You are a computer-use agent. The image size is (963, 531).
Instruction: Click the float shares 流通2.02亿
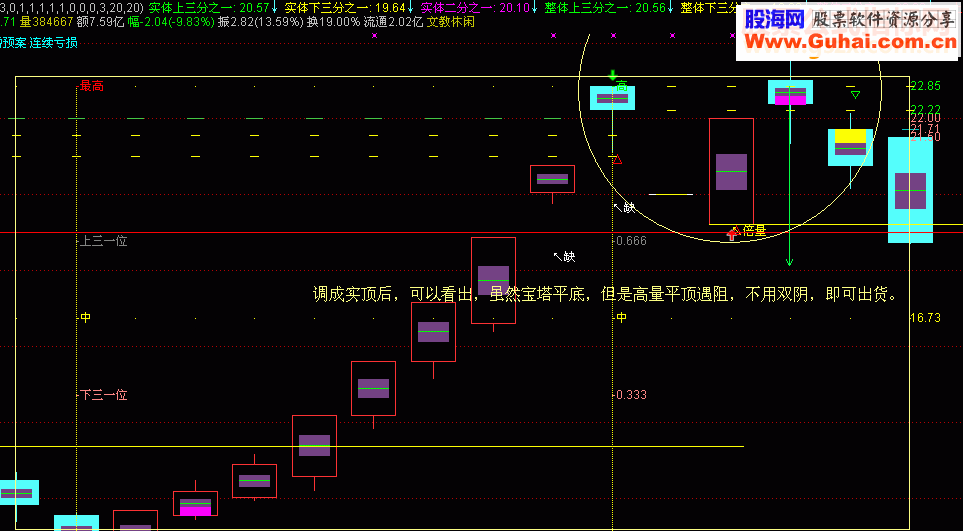click(393, 22)
